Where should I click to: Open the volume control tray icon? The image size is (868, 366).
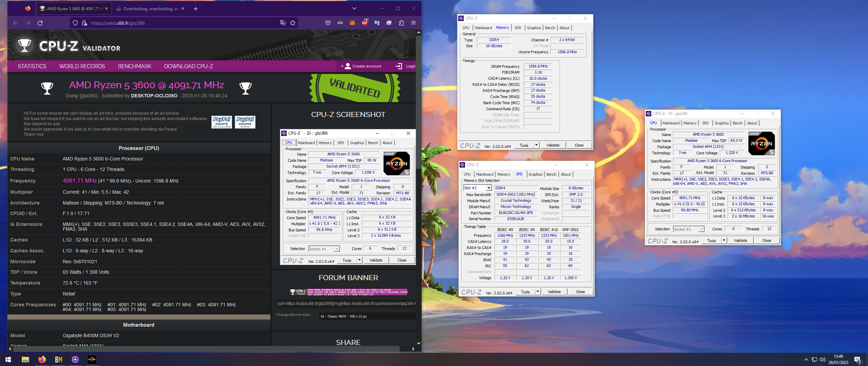coord(822,360)
